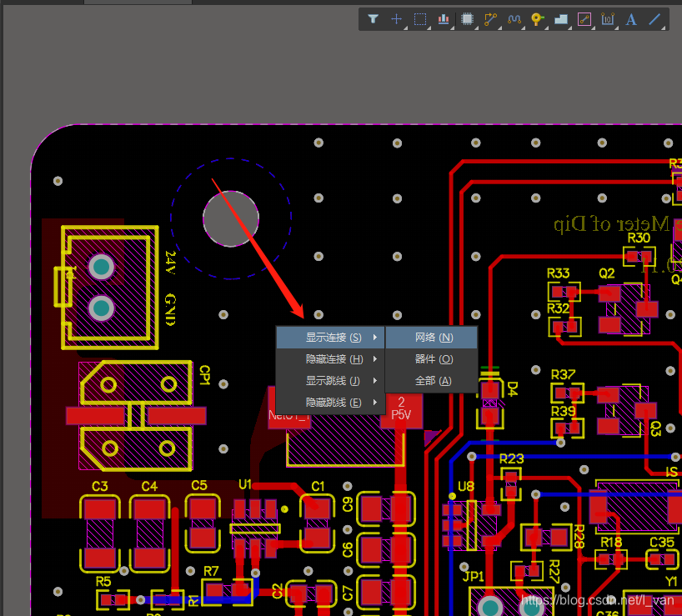Choose 网络 (N) in the submenu
The image size is (682, 616).
tap(432, 338)
